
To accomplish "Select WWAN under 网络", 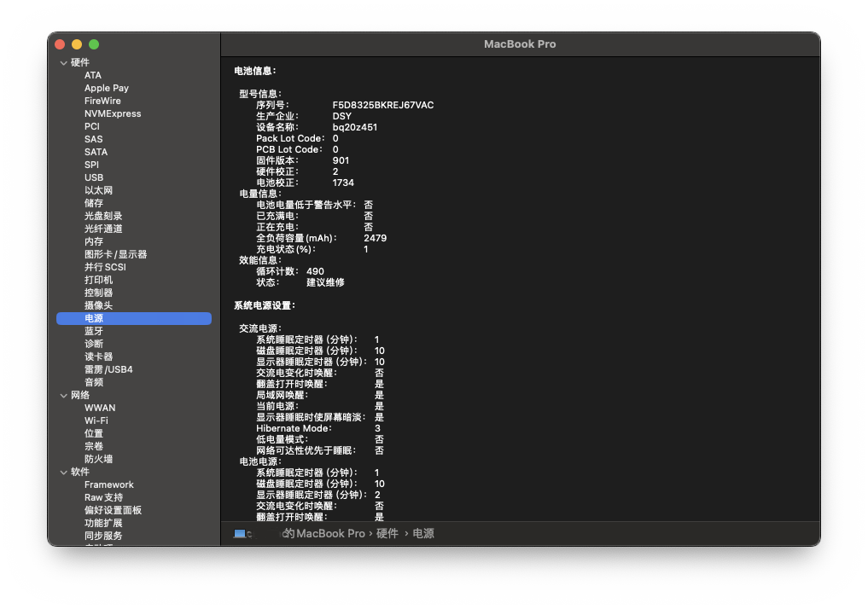I will (100, 408).
